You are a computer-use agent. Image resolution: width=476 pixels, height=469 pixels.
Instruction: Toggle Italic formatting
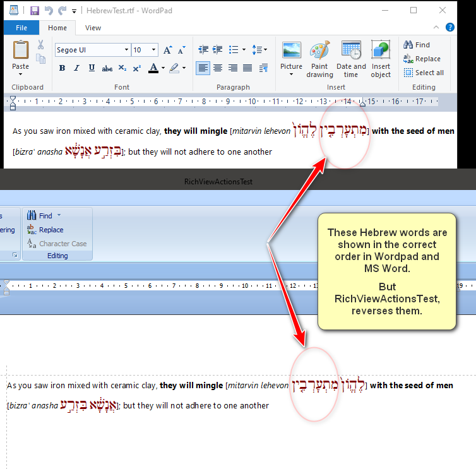click(x=76, y=68)
